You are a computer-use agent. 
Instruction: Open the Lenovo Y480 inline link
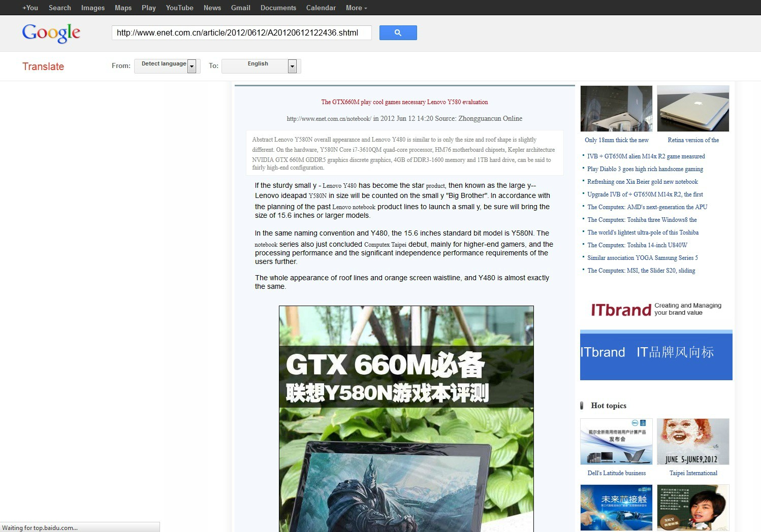339,186
